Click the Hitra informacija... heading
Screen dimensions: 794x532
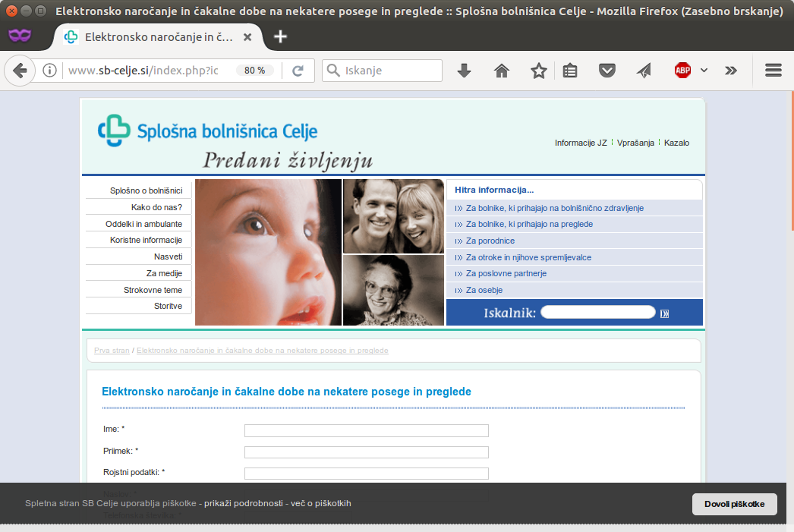tap(494, 190)
